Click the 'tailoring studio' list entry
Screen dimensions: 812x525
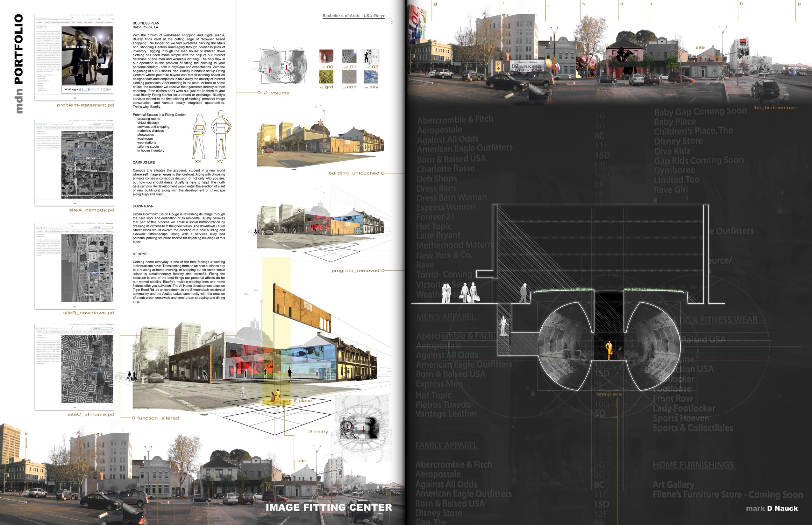(x=148, y=147)
